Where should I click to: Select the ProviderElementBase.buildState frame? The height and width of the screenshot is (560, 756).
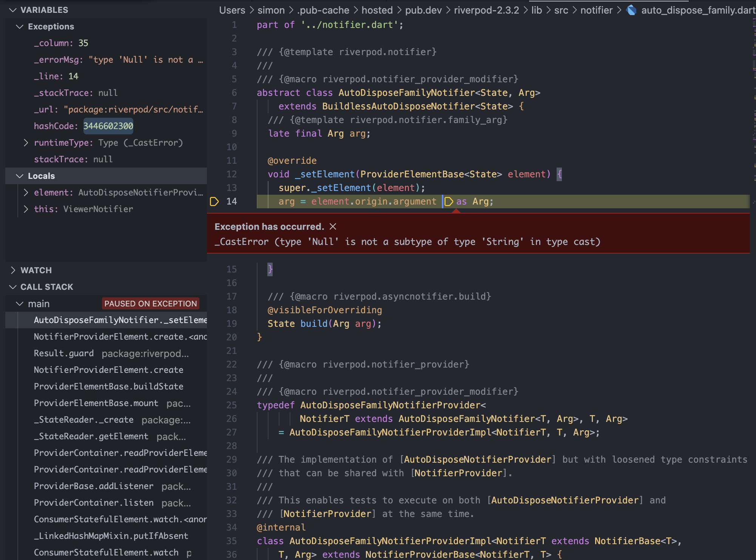pyautogui.click(x=108, y=386)
